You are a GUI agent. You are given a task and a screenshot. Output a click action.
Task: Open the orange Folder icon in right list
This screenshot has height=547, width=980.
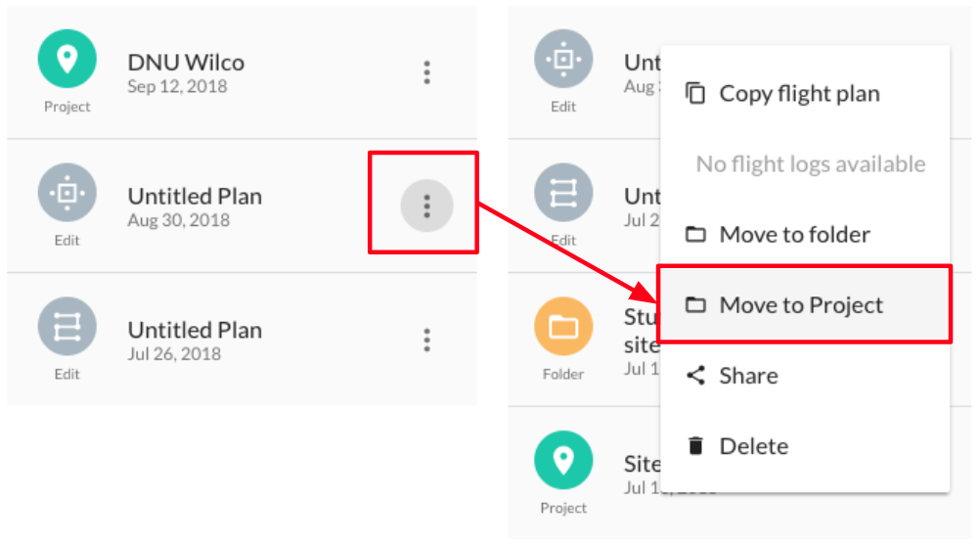563,326
